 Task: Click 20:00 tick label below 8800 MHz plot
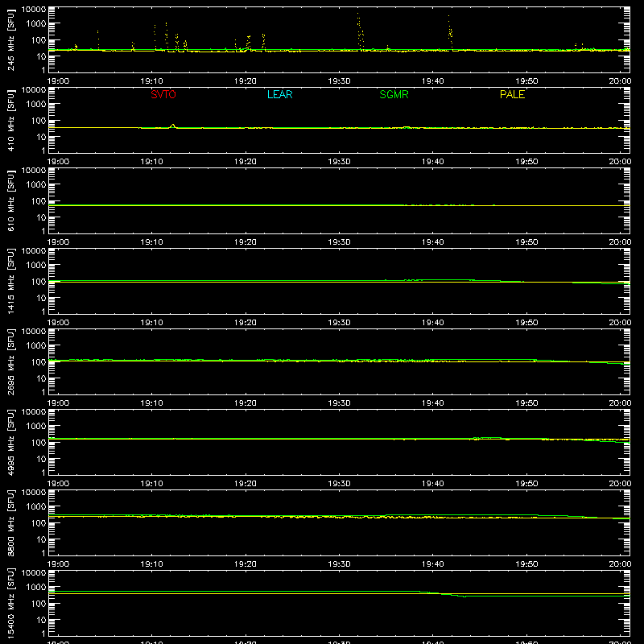(620, 564)
